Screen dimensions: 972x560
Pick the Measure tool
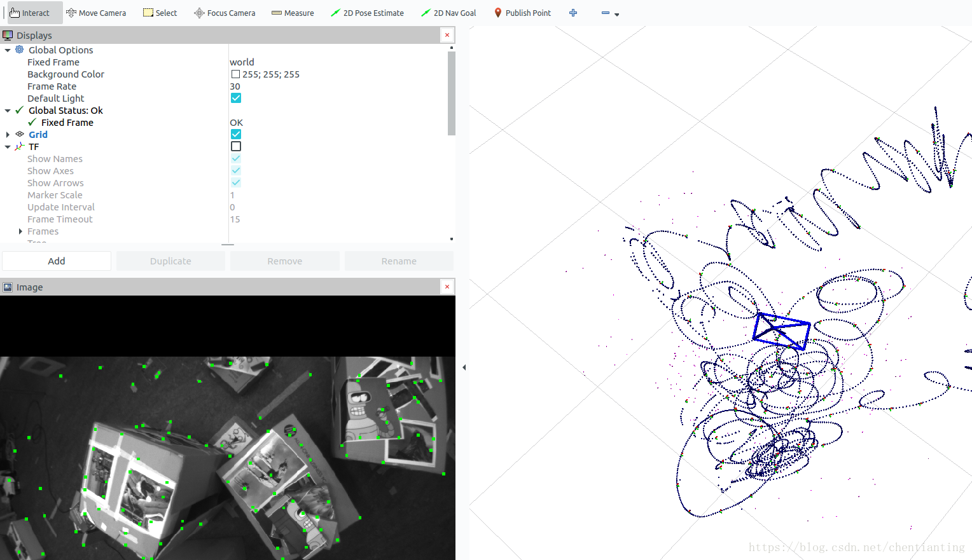[x=293, y=13]
